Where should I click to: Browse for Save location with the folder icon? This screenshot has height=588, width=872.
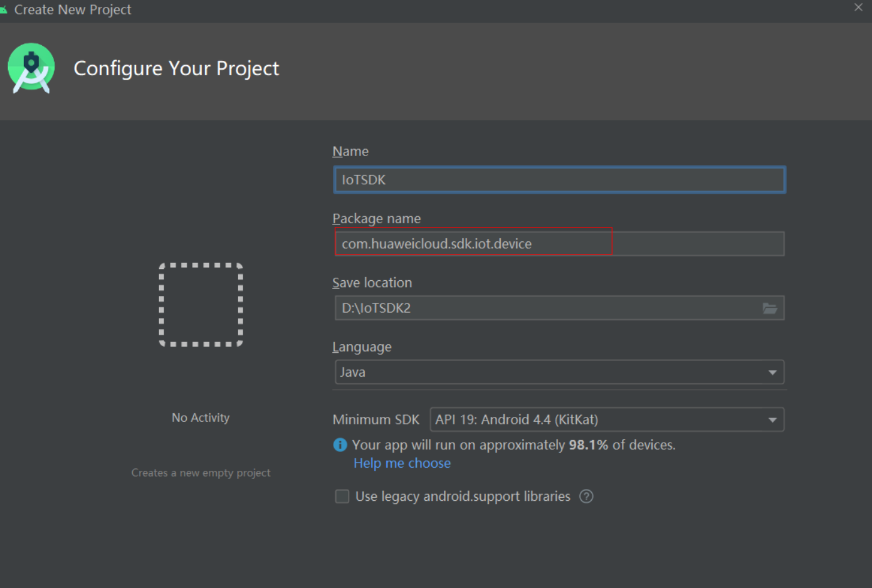770,308
